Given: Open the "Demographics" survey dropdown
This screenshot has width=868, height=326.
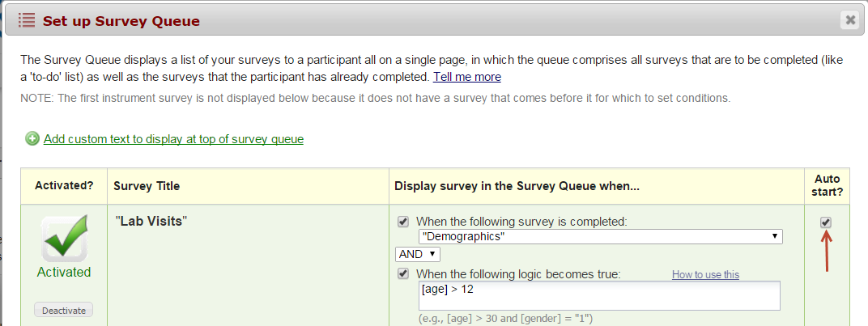Looking at the screenshot, I should [x=600, y=236].
